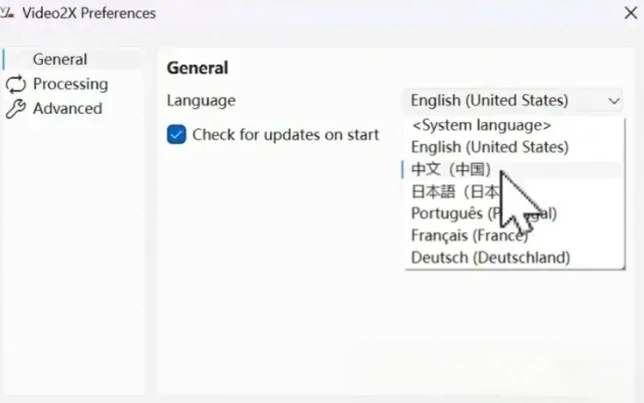This screenshot has width=644, height=403.
Task: Click the Language field label
Action: click(201, 100)
